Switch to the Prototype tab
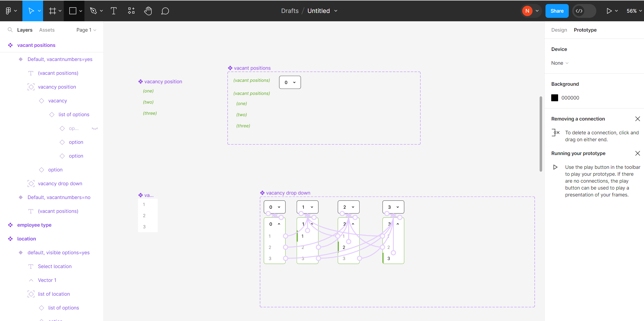The image size is (644, 321). pos(584,30)
